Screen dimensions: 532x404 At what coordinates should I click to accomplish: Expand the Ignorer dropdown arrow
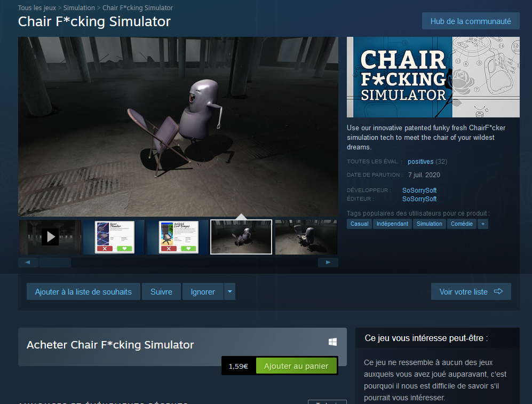click(229, 291)
